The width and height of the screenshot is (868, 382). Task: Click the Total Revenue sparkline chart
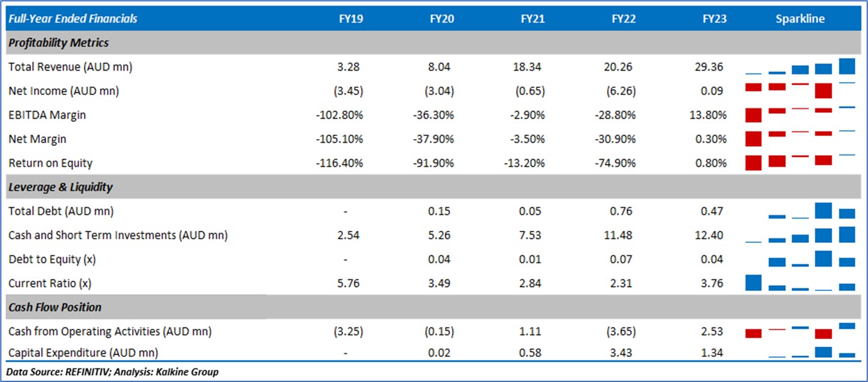pos(800,67)
